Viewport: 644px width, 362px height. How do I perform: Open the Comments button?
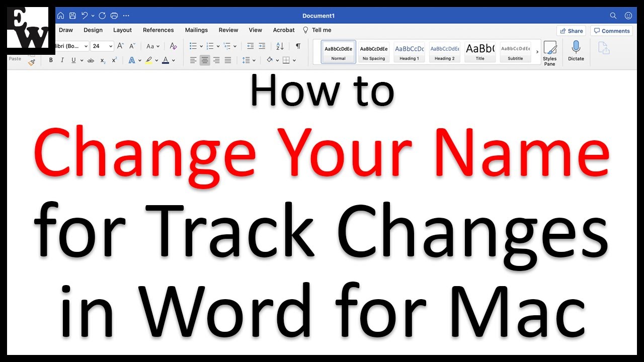[x=611, y=31]
